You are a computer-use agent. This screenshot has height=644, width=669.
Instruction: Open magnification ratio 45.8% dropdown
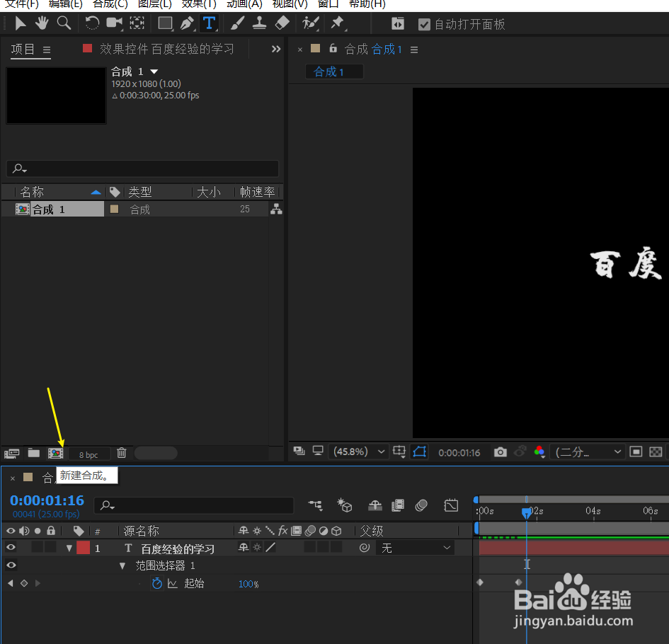[x=358, y=452]
